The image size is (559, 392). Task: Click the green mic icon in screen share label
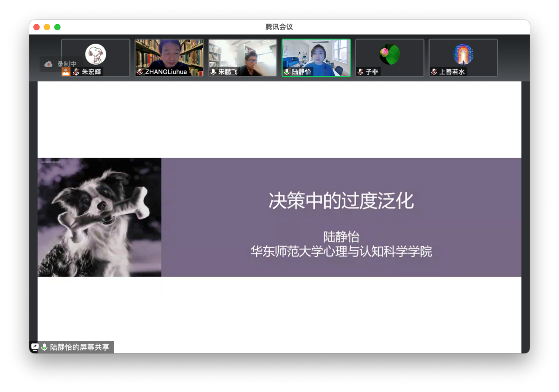tap(44, 347)
